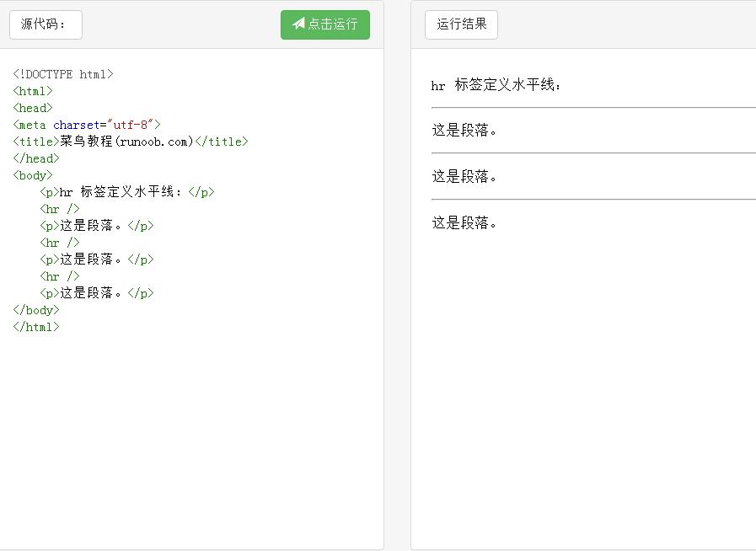
Task: Click the meta charset utf-8 line
Action: [x=87, y=124]
